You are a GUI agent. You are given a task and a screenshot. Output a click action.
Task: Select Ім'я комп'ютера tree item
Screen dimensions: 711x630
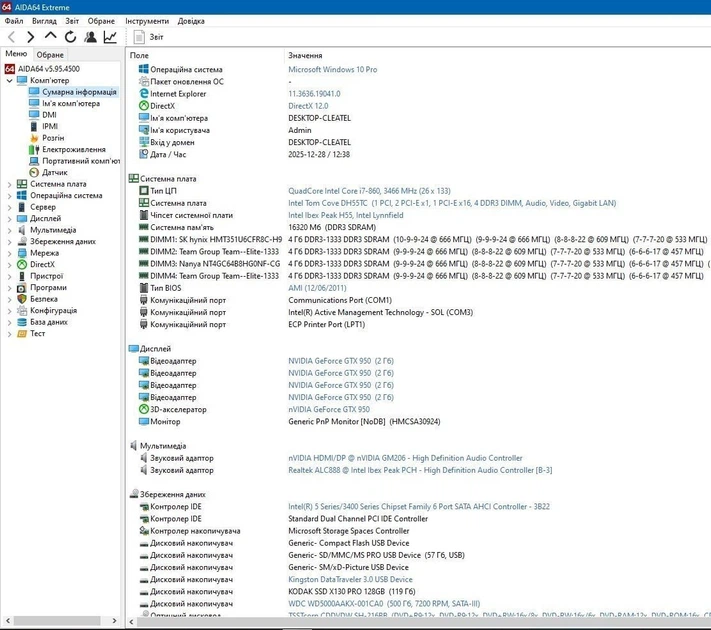point(71,103)
